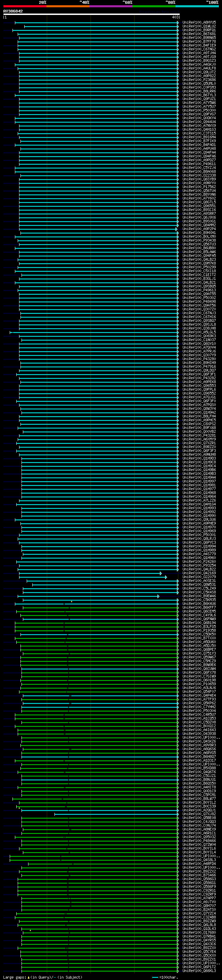Viewport: 222px width, 980px height.
Task: Click hit label UniRef100_Q751Y3
Action: 199,653
